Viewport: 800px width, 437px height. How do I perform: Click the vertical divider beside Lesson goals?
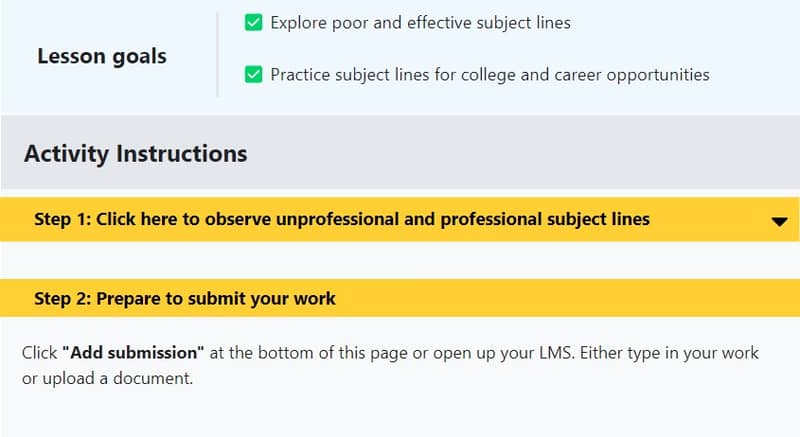tap(217, 54)
